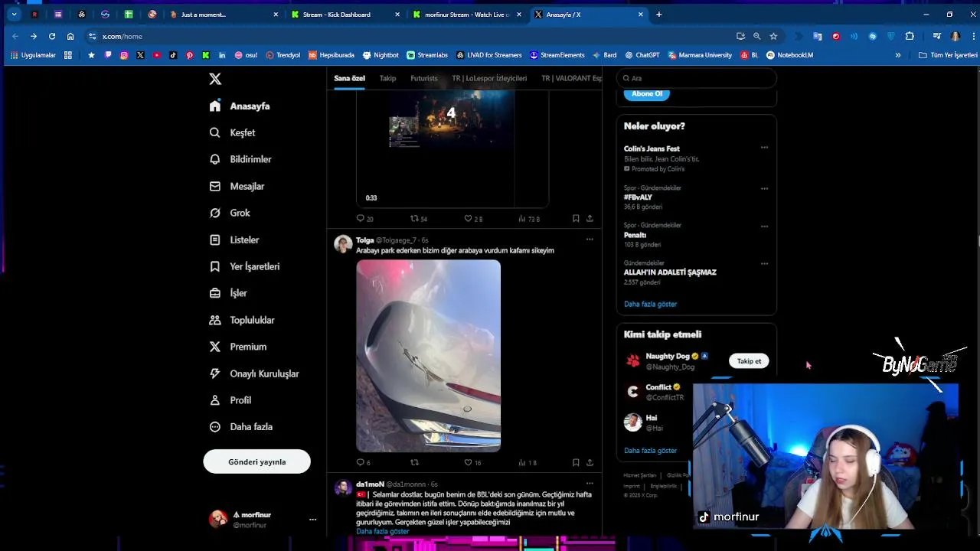Image resolution: width=980 pixels, height=551 pixels.
Task: Select Takip tab
Action: 387,78
